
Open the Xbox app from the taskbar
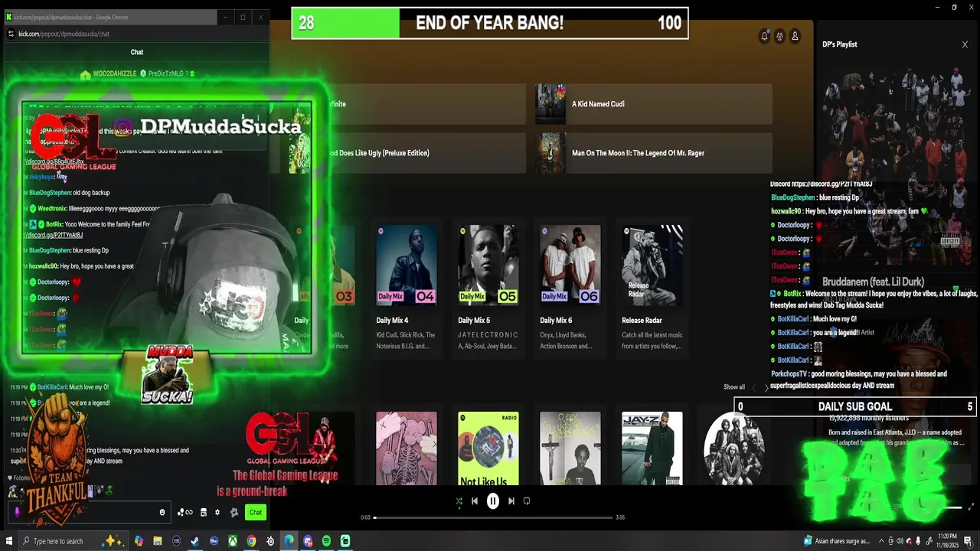pos(232,541)
